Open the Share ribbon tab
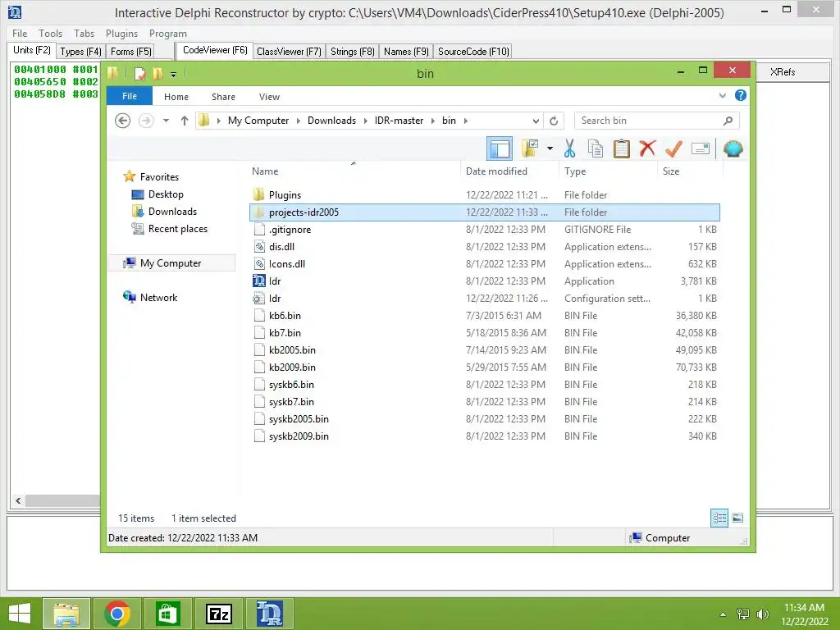This screenshot has width=840, height=630. tap(223, 97)
